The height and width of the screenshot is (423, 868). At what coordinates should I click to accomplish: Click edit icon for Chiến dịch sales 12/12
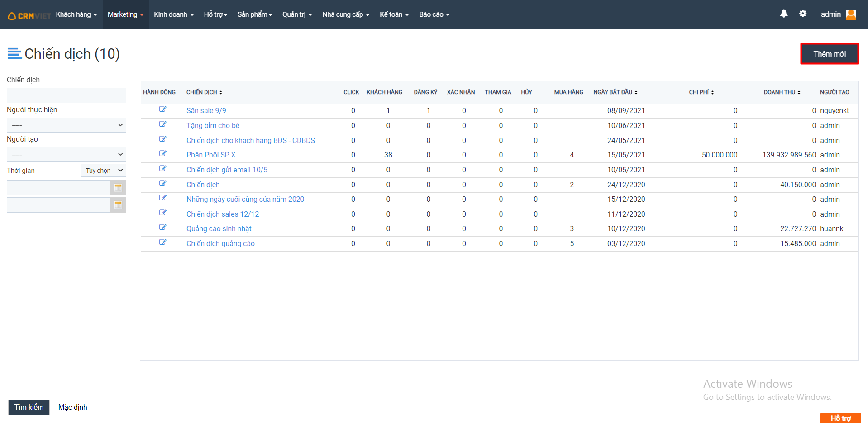[x=163, y=213]
